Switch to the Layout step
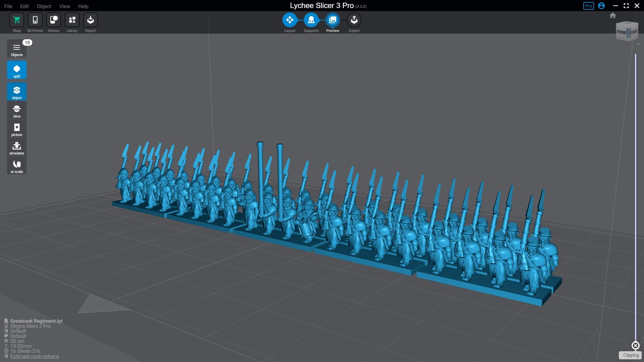This screenshot has width=644, height=362. (289, 20)
